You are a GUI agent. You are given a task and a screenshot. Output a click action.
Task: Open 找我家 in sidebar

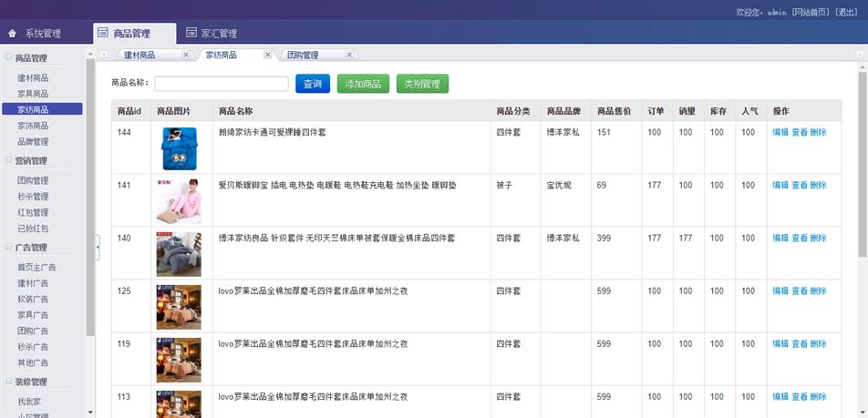click(x=29, y=402)
